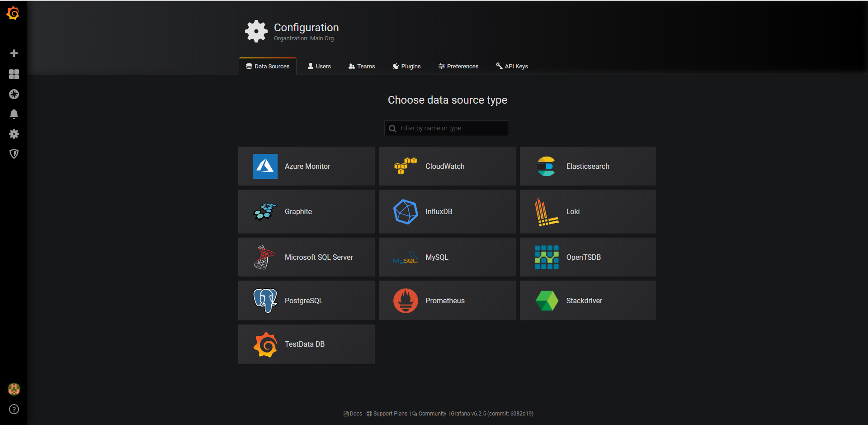Click the OpenTSDB logo icon

(x=547, y=257)
